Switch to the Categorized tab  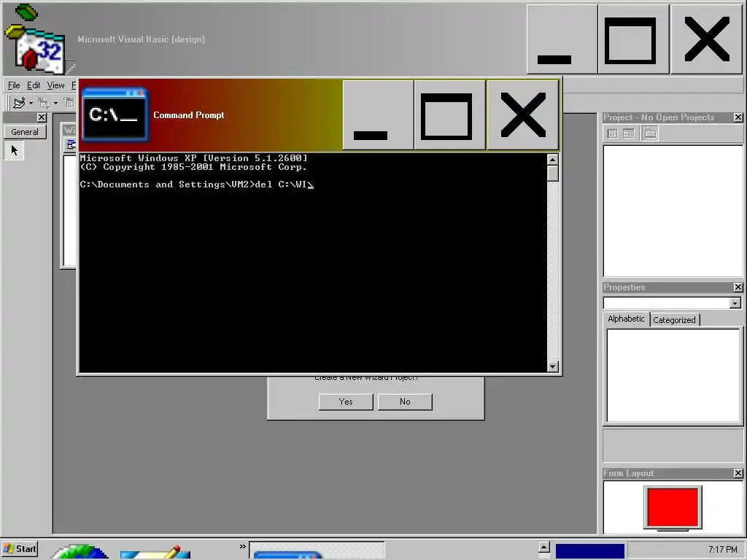[x=674, y=320]
